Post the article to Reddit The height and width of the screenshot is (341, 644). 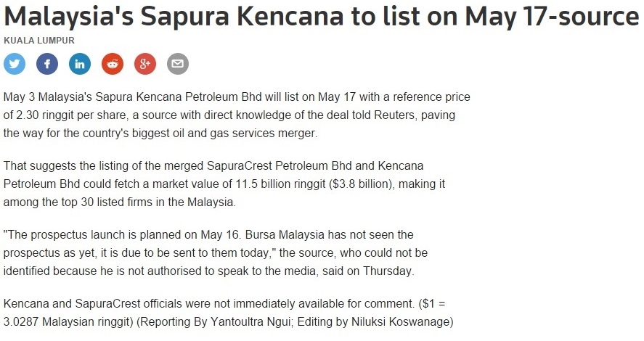(113, 64)
